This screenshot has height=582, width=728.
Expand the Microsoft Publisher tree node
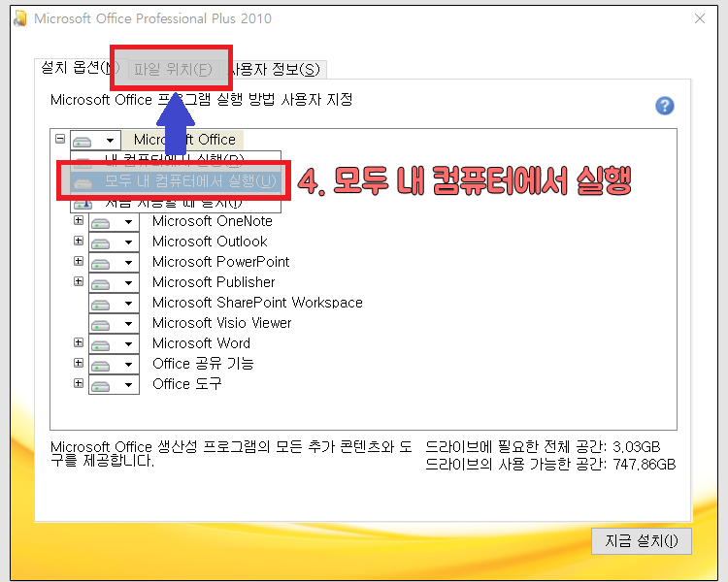click(79, 281)
